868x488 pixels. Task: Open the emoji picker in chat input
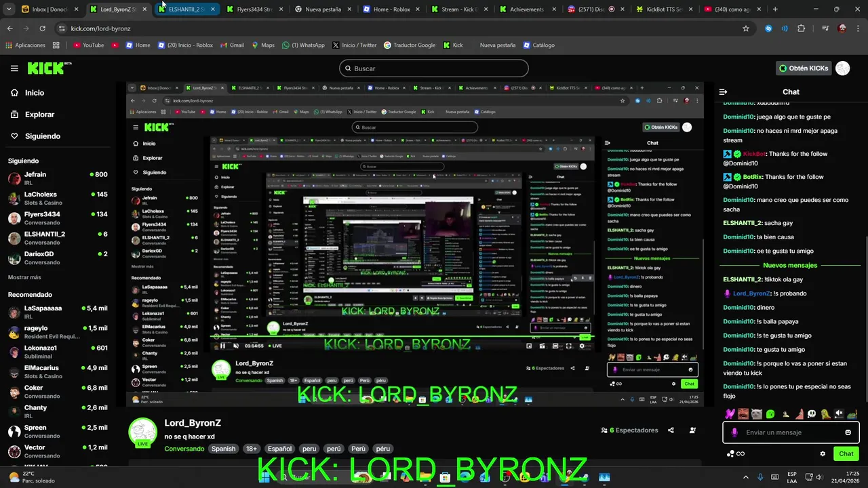pos(848,432)
